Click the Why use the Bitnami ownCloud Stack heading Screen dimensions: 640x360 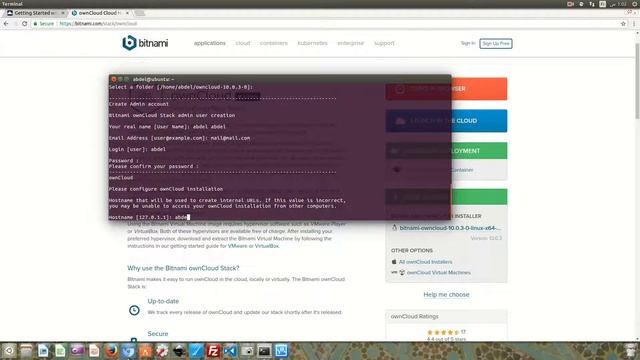183,268
